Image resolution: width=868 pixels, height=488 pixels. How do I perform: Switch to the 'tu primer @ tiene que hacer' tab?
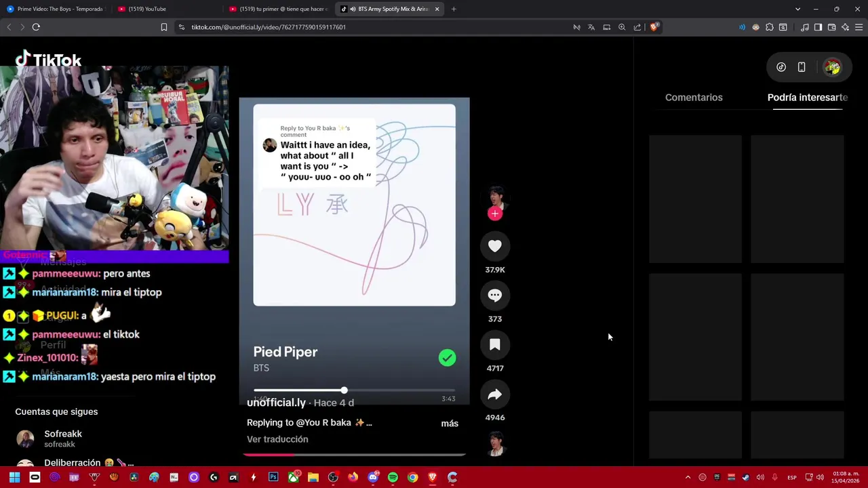point(278,9)
